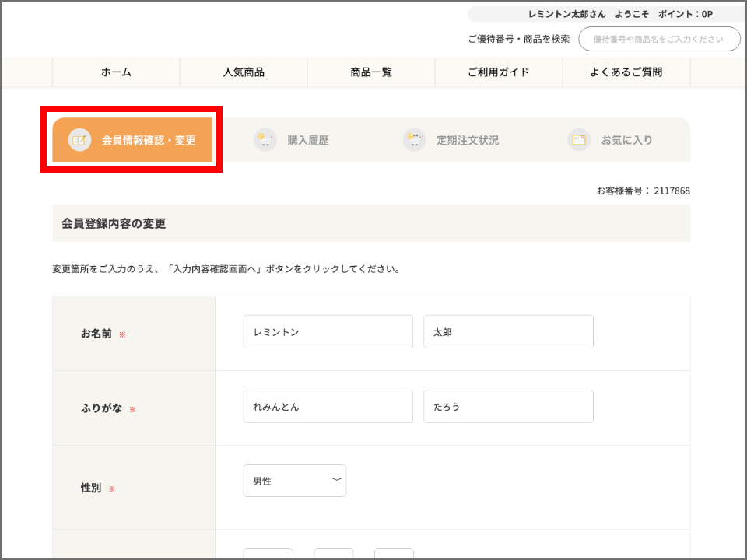Open ご利用ガイド navigation item
Screen dimensions: 747x560
(x=499, y=72)
